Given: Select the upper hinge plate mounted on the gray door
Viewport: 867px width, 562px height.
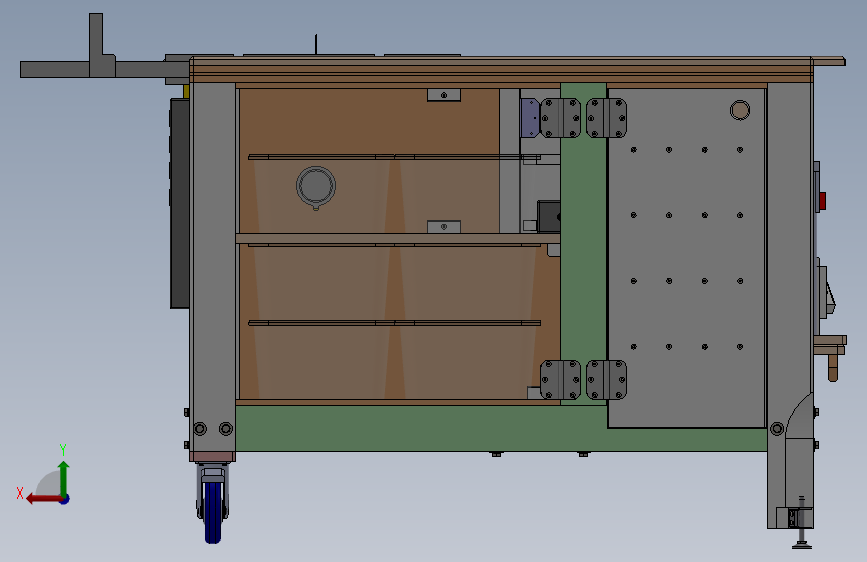Looking at the screenshot, I should coord(607,118).
